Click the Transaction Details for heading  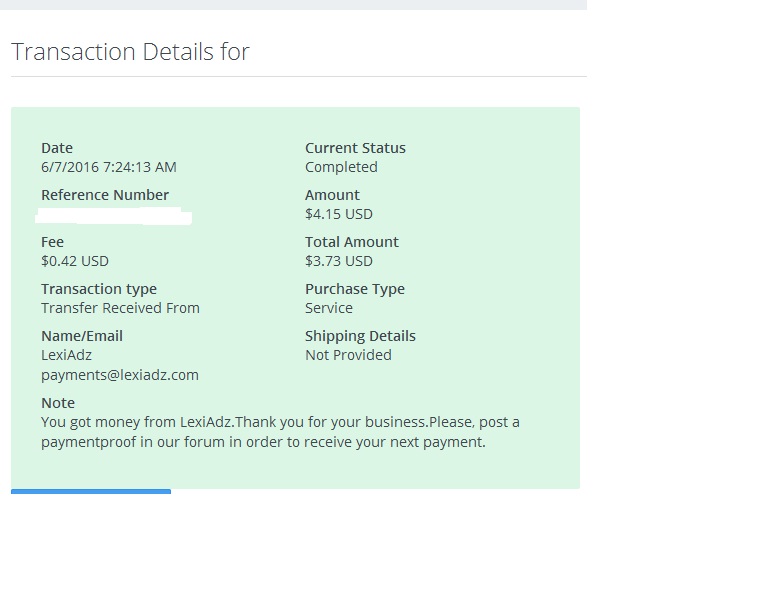[130, 52]
